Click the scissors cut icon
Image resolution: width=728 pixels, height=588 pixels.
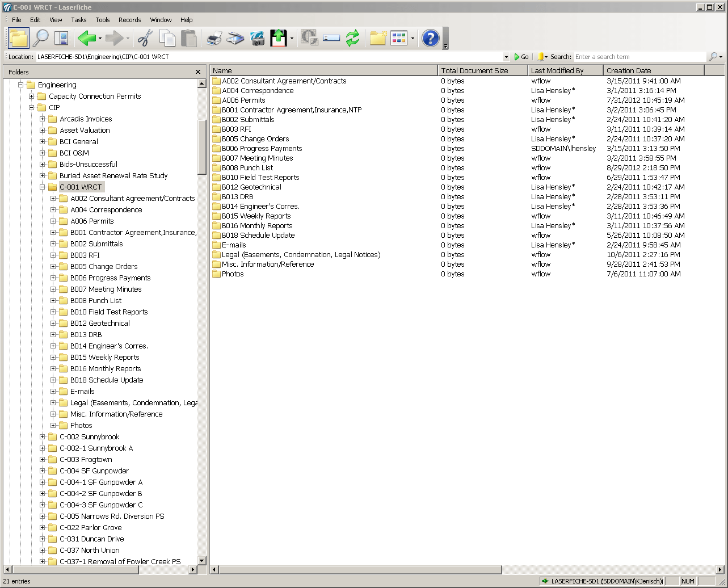point(145,38)
